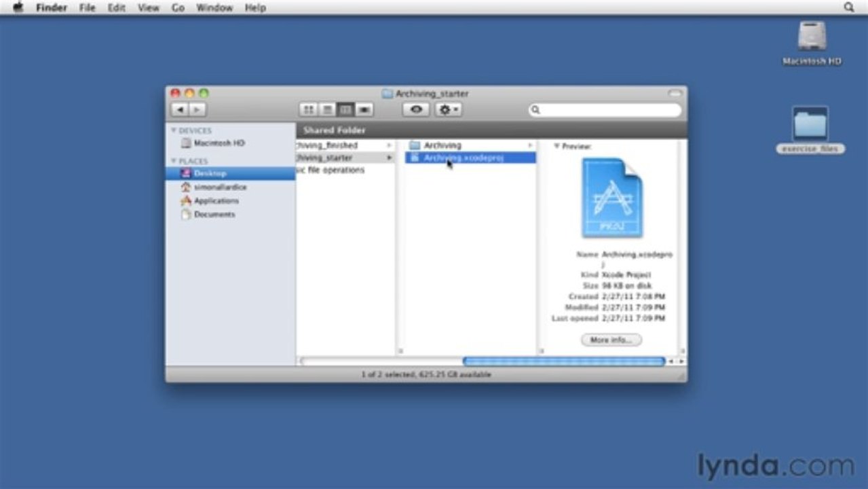The image size is (868, 489).
Task: Click the Macintosh HD sidebar drive icon
Action: coord(186,143)
